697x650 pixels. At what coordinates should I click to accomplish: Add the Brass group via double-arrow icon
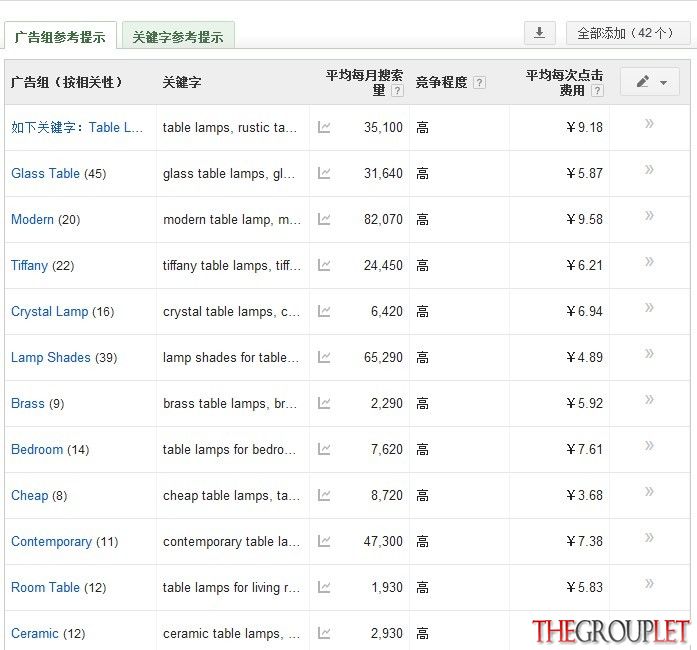pyautogui.click(x=649, y=399)
